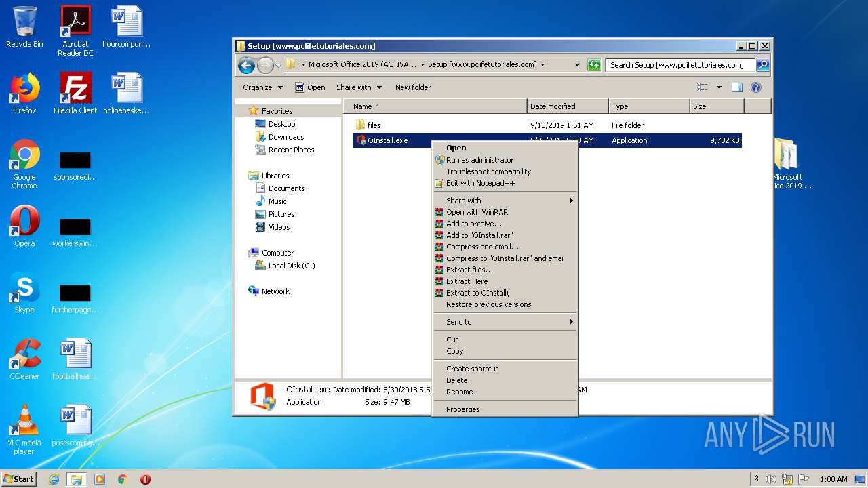Open the address bar history dropdown

pyautogui.click(x=577, y=65)
